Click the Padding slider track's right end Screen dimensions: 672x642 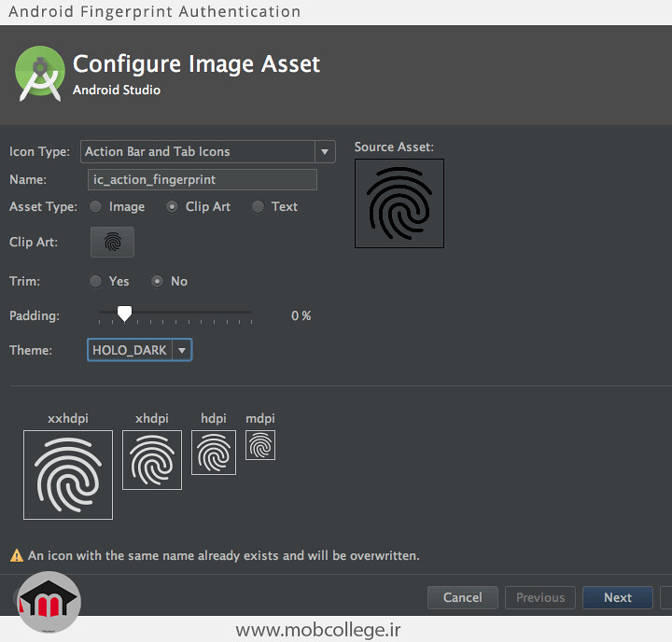pyautogui.click(x=251, y=313)
